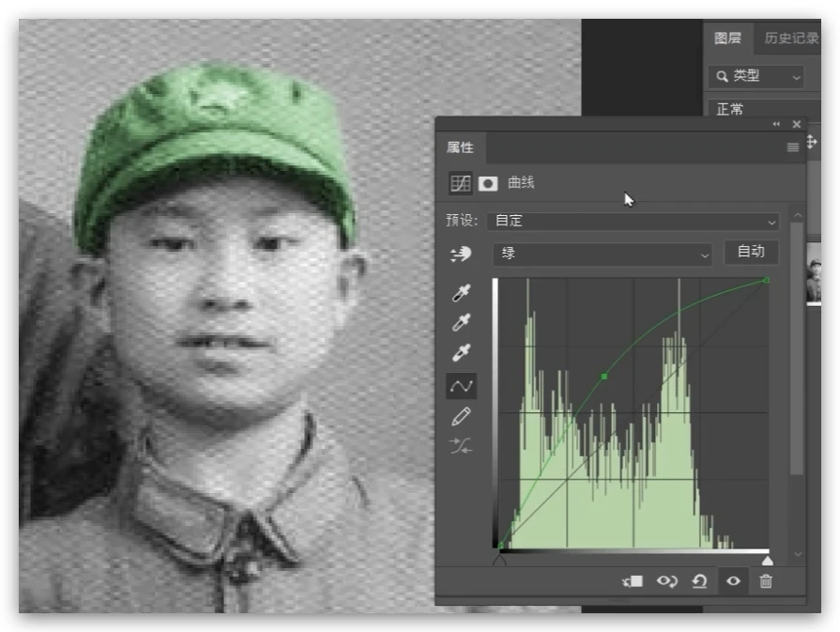840x632 pixels.
Task: Click the white point input slider triangle
Action: coord(767,560)
